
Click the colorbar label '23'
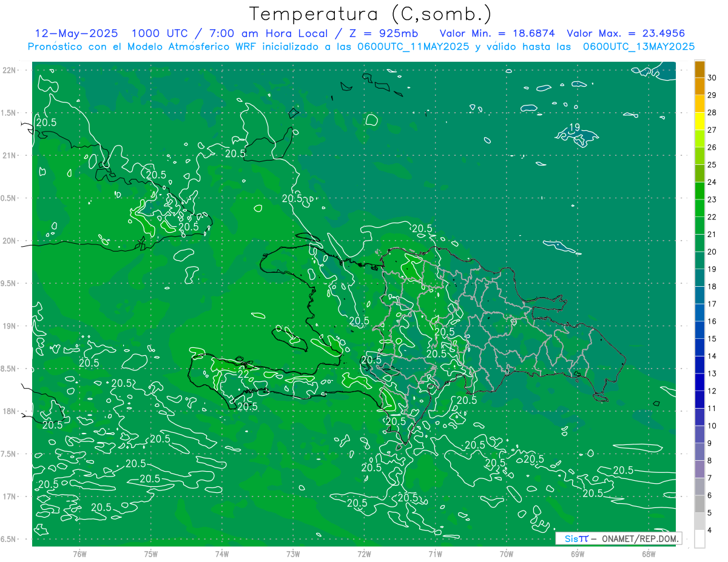[x=712, y=199]
